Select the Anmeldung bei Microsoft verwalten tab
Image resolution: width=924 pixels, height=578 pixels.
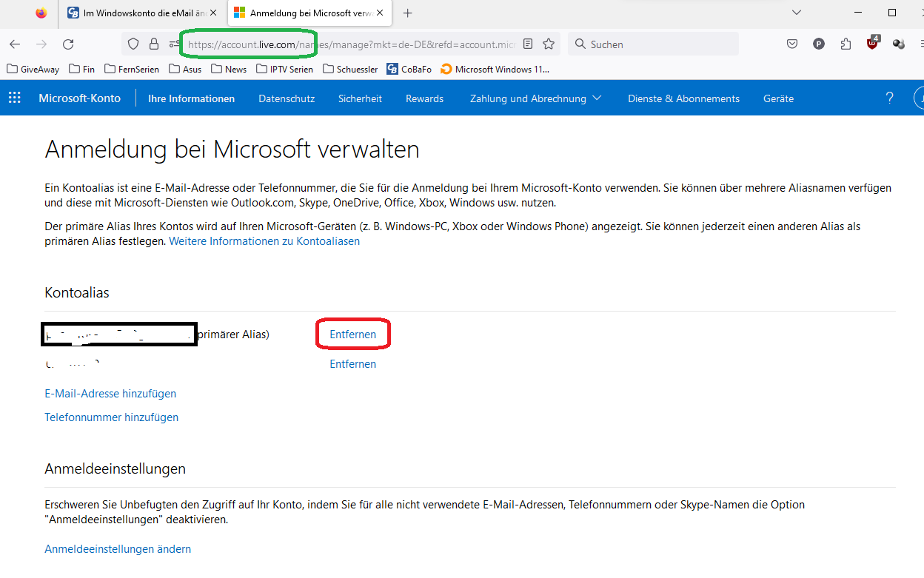point(309,13)
